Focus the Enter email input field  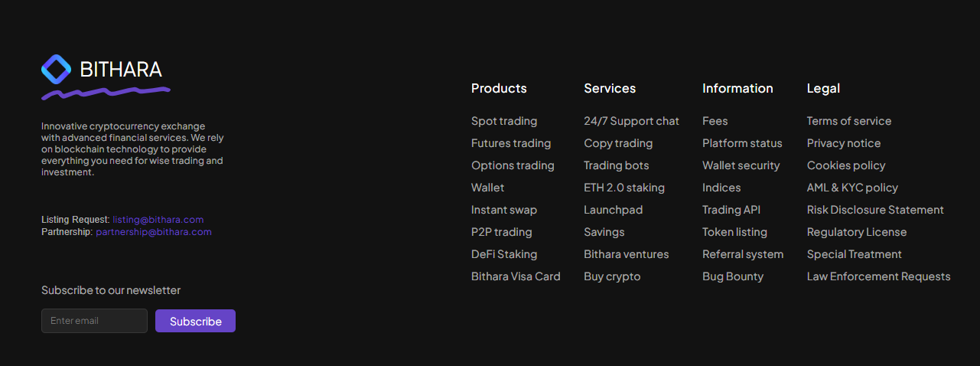(x=94, y=321)
